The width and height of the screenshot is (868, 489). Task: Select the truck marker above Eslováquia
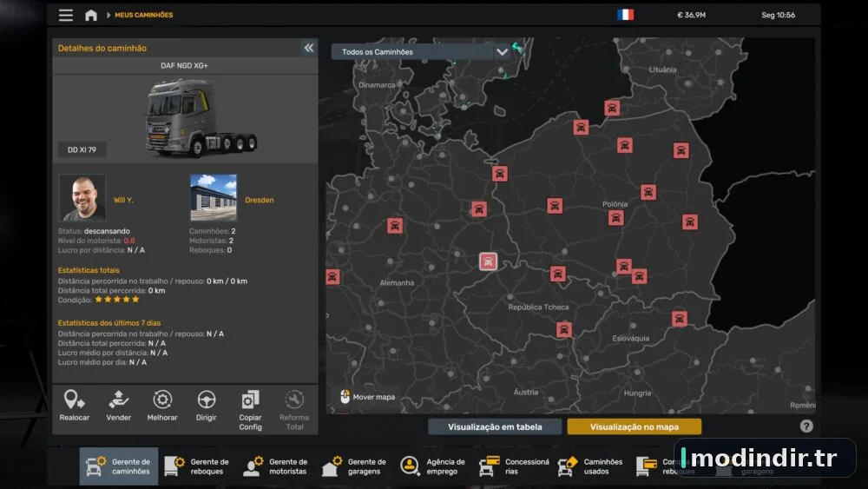click(x=680, y=319)
